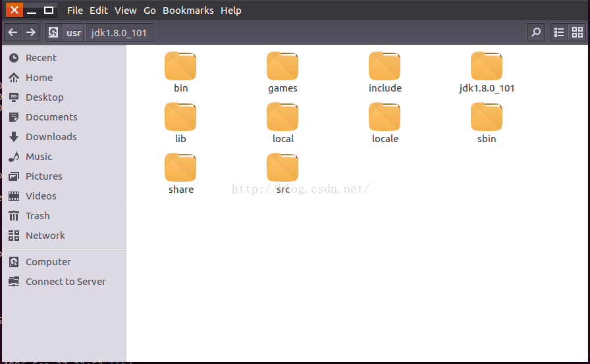Open the Bookmarks menu
Image resolution: width=590 pixels, height=364 pixels.
[188, 11]
